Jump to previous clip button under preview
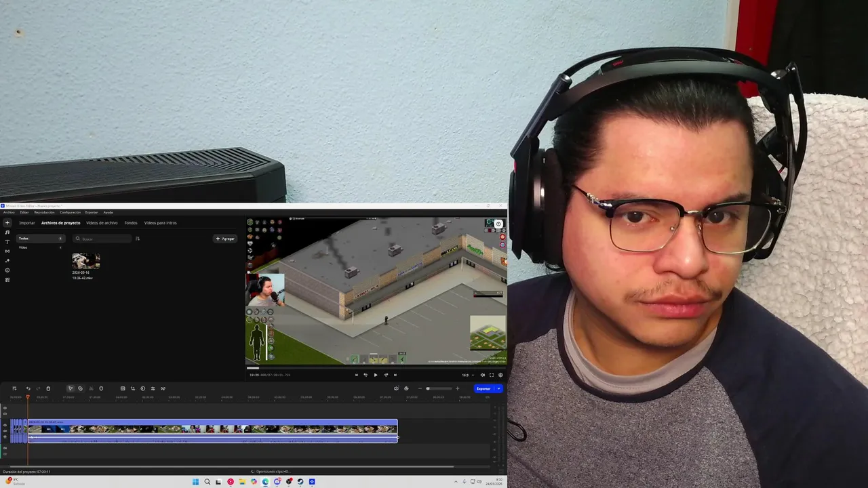The image size is (868, 488). pyautogui.click(x=357, y=375)
